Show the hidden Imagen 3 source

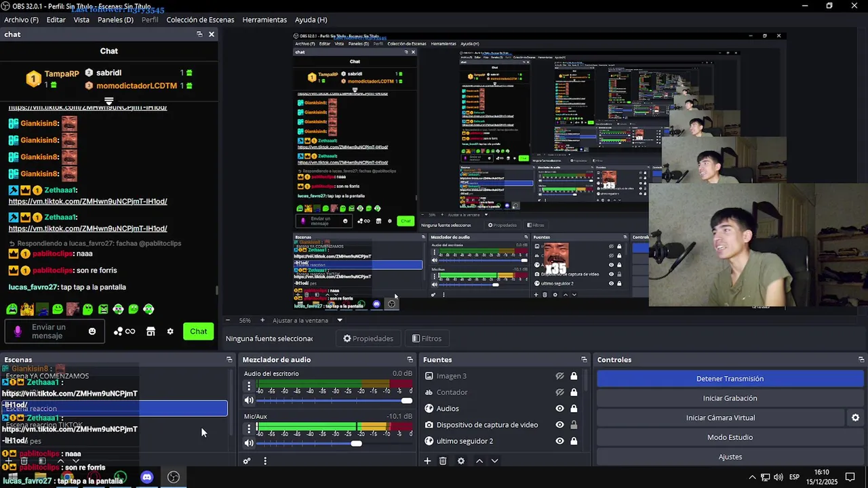(x=559, y=376)
